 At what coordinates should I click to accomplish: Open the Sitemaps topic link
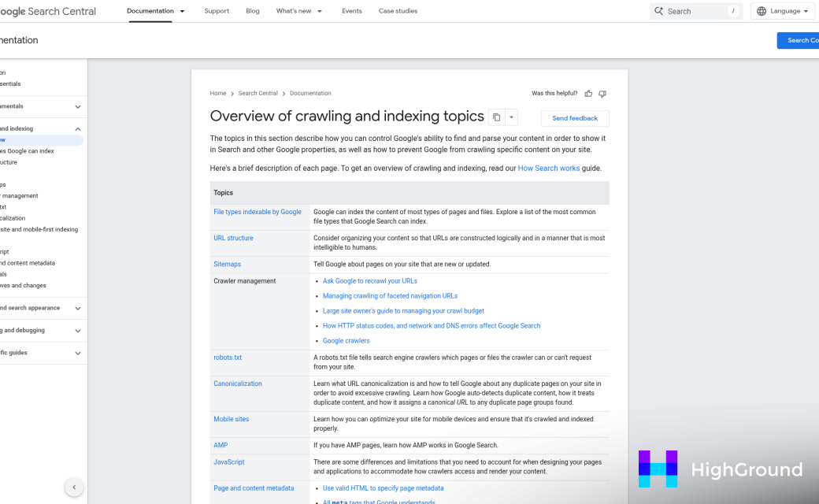[227, 264]
